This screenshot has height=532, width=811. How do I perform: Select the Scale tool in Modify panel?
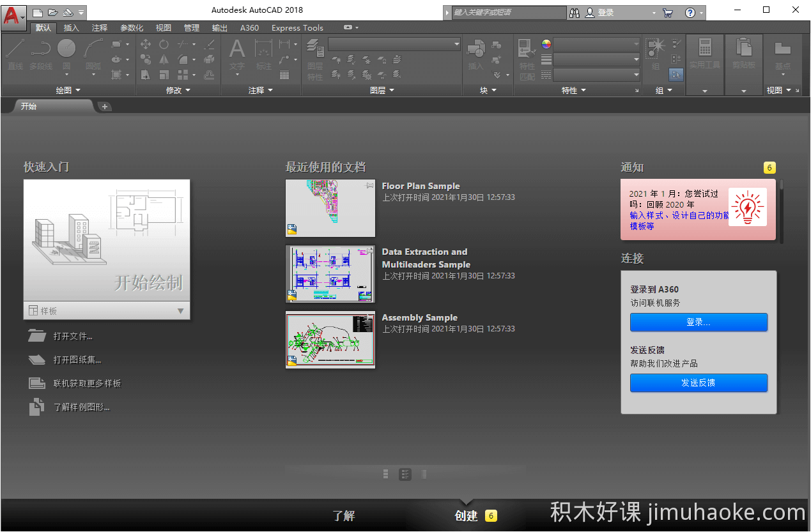(164, 75)
